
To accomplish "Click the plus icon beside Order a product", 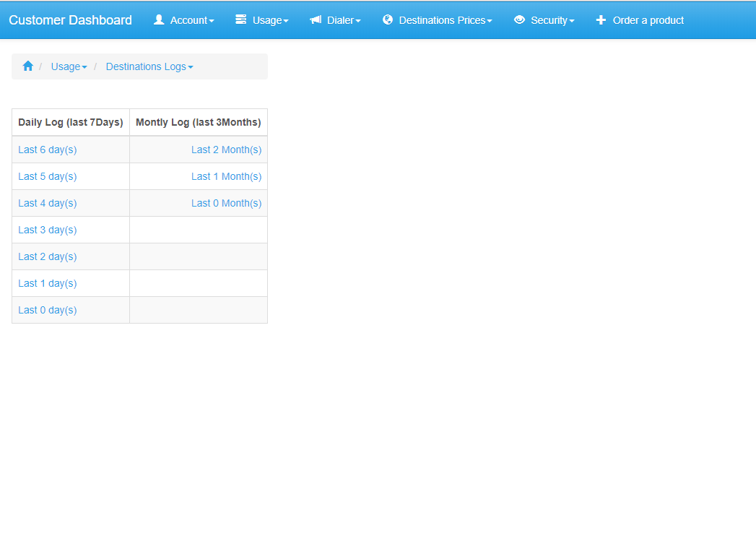I will pyautogui.click(x=601, y=20).
